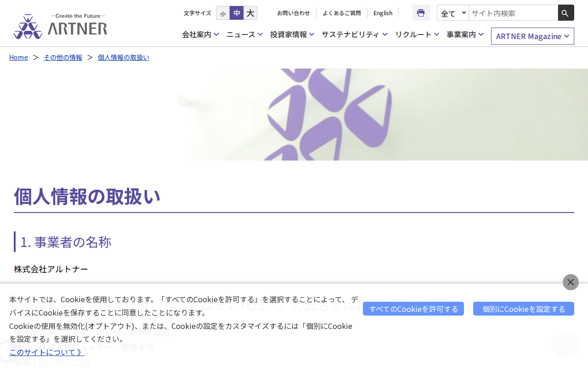This screenshot has height=368, width=588.
Task: Expand the リクルート menu
Action: (x=417, y=34)
